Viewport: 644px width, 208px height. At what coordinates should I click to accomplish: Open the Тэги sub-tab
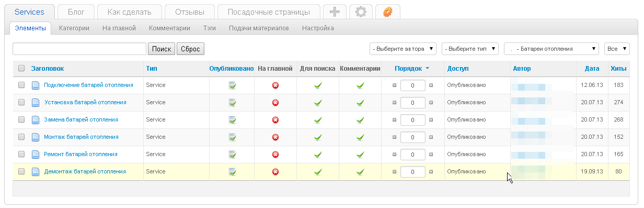click(210, 28)
